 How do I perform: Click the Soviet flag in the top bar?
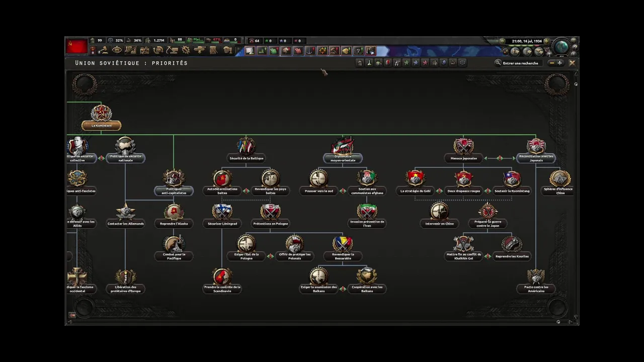point(77,47)
